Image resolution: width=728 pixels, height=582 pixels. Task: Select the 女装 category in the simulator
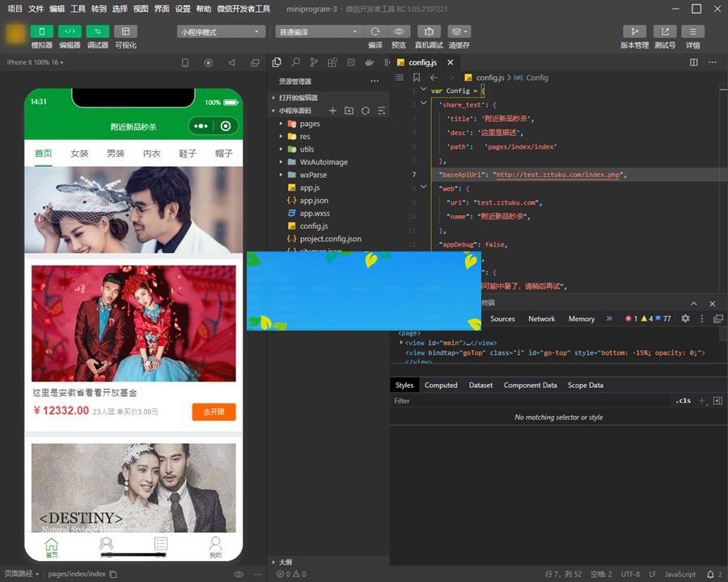tap(79, 152)
